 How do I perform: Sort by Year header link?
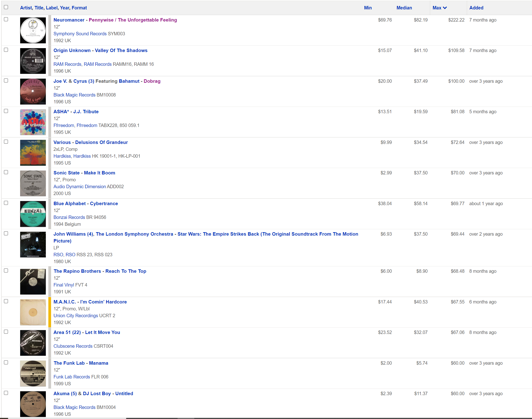point(64,8)
